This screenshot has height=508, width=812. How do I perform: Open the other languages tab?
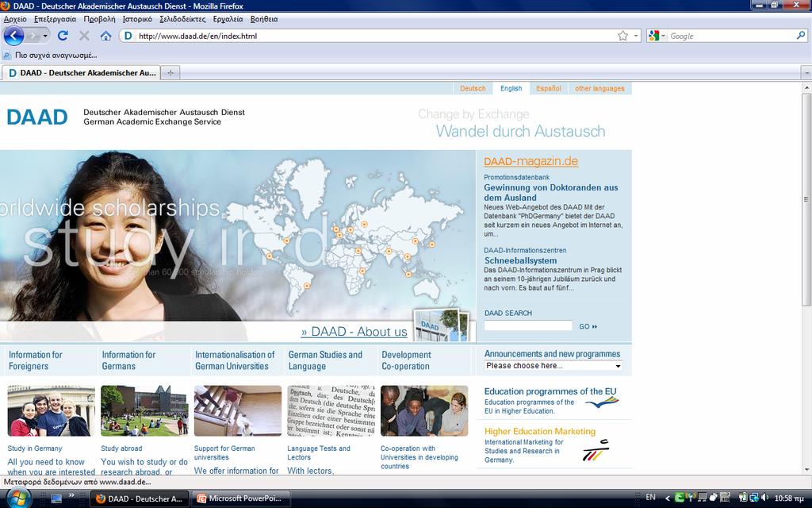click(x=599, y=89)
